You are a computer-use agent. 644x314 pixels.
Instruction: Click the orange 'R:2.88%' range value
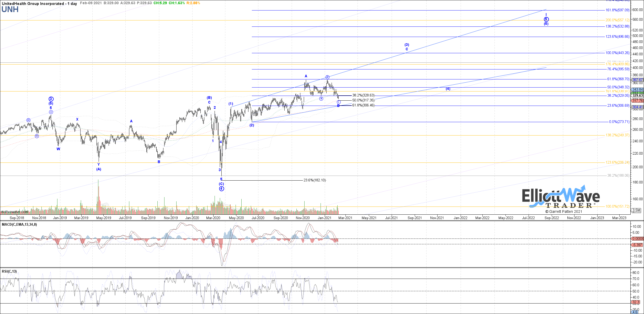pyautogui.click(x=193, y=3)
